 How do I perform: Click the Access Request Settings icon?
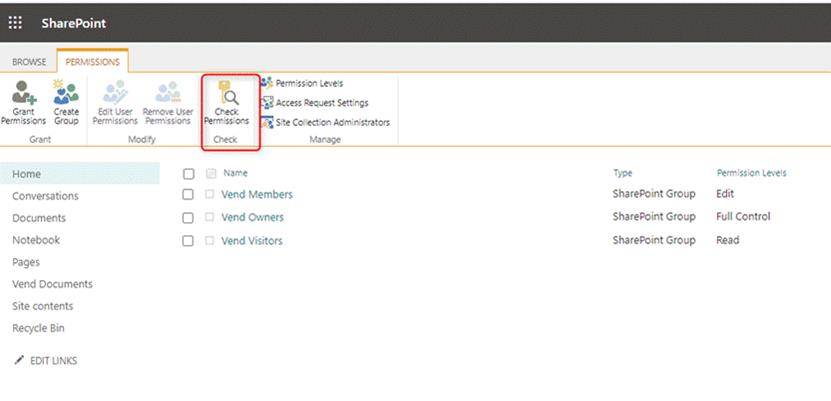point(267,103)
